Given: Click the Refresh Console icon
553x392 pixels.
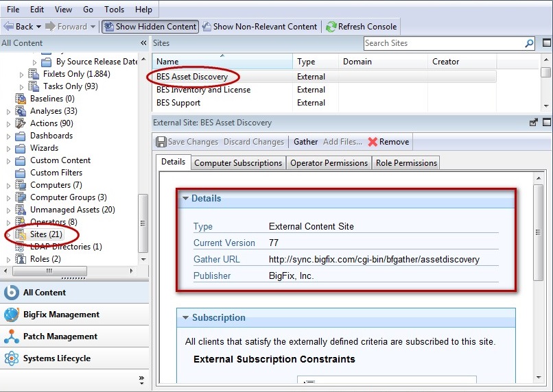Looking at the screenshot, I should [331, 27].
